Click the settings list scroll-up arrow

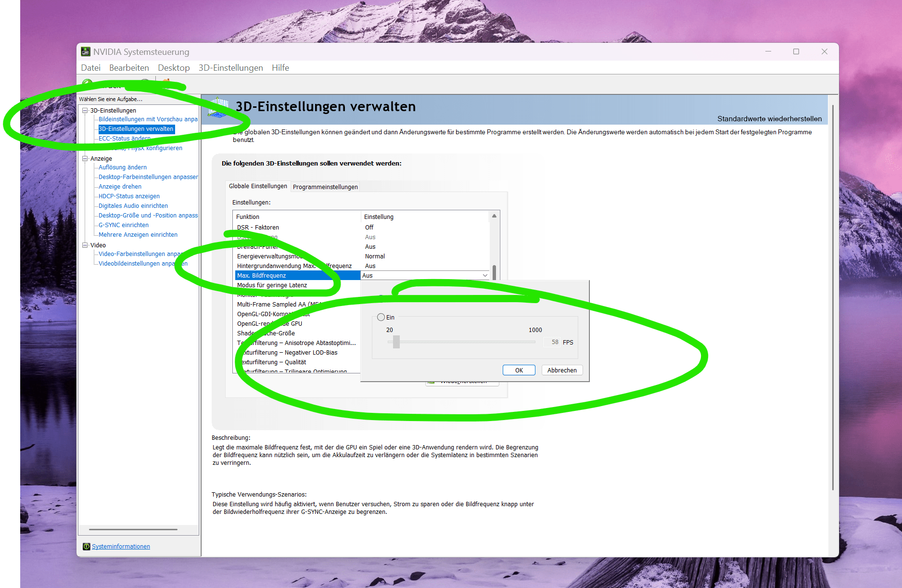[494, 216]
